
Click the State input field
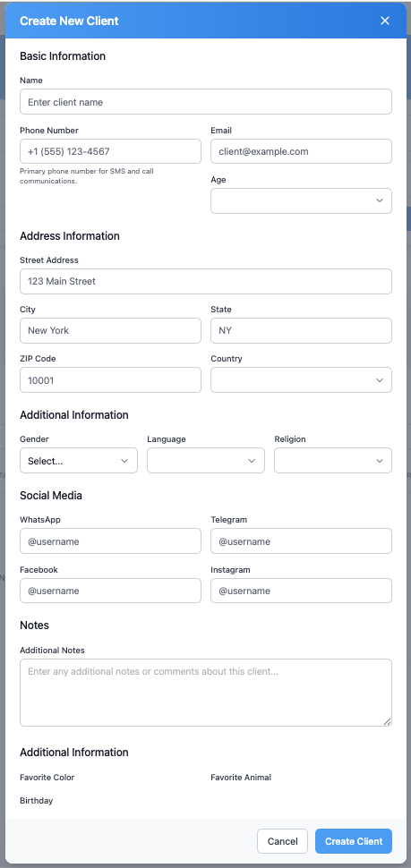click(x=302, y=330)
